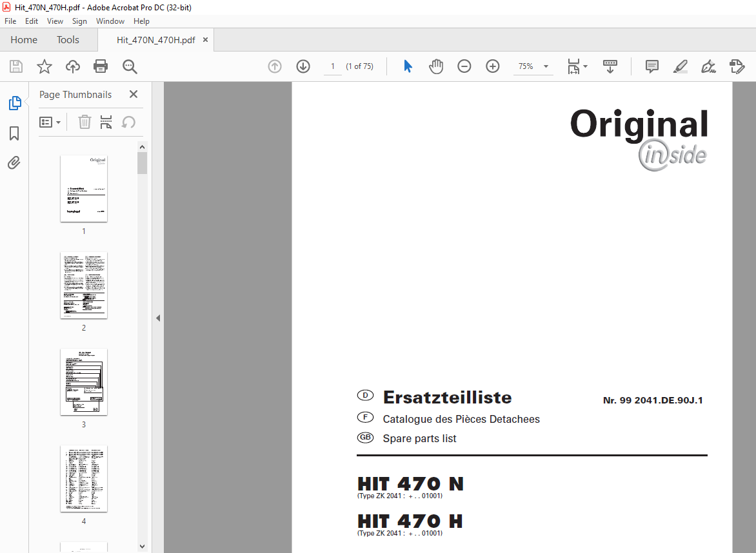Select page 2 thumbnail
Viewport: 756px width, 553px height.
[x=84, y=285]
